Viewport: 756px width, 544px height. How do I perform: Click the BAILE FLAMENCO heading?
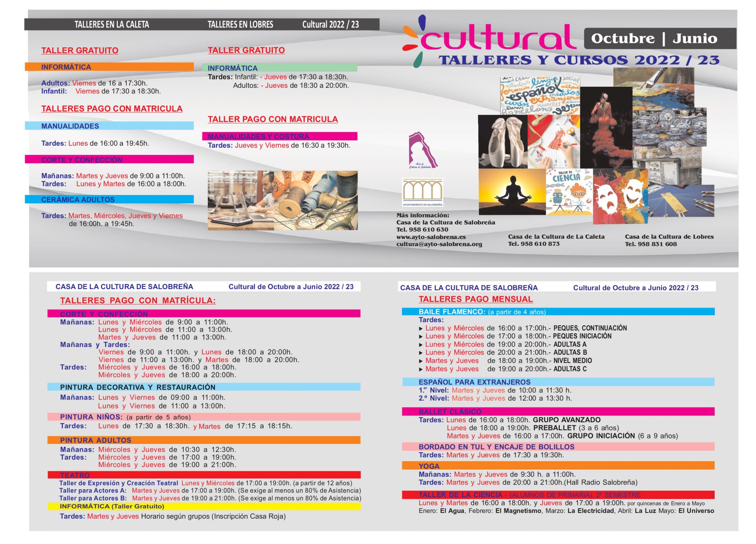[452, 312]
